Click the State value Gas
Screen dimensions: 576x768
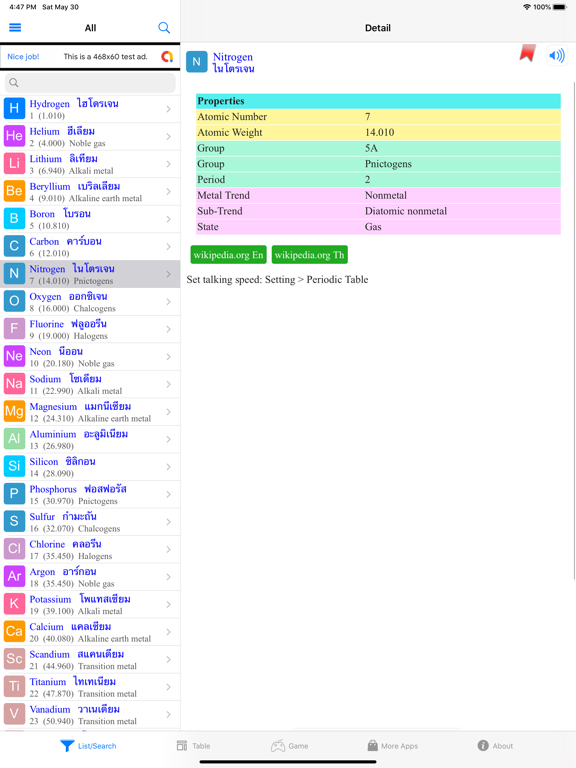click(373, 227)
